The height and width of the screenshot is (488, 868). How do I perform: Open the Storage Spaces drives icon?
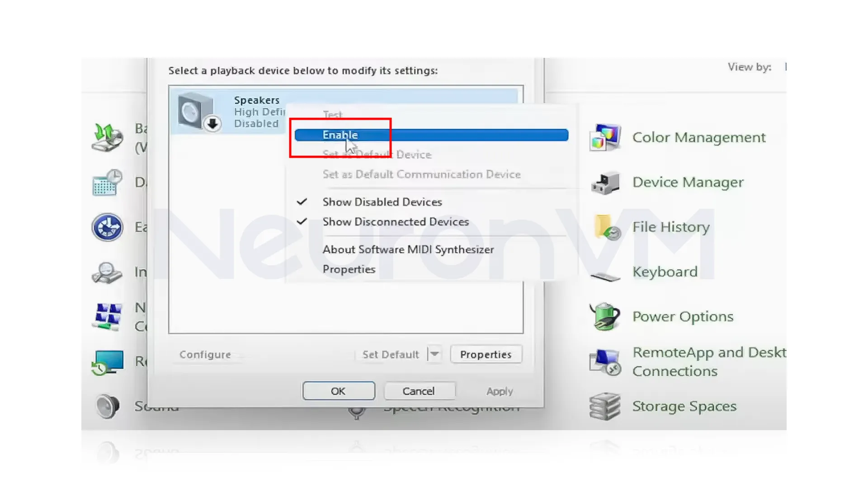tap(605, 406)
